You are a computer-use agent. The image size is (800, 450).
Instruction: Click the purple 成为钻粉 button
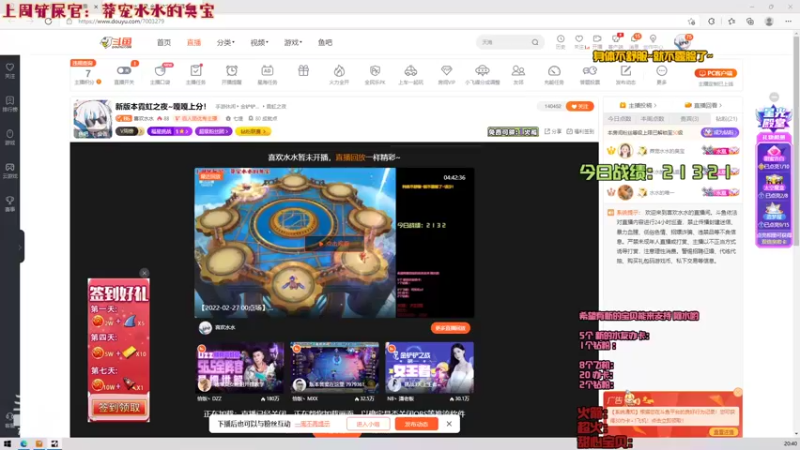[x=720, y=133]
